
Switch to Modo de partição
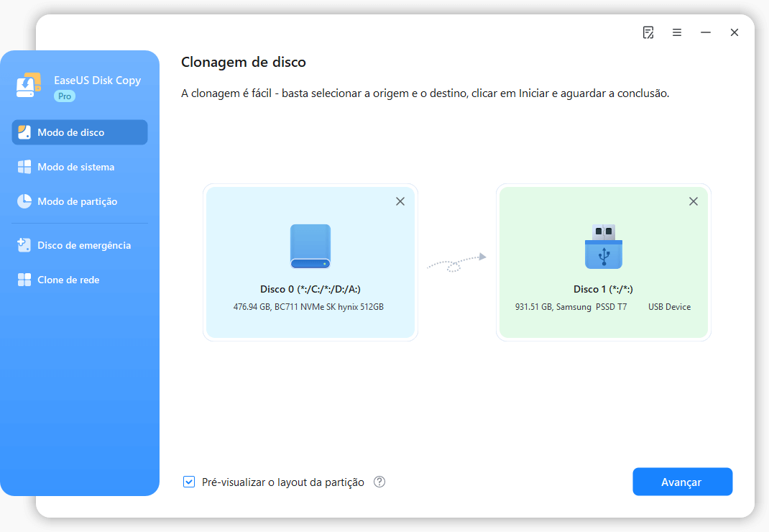pyautogui.click(x=77, y=201)
